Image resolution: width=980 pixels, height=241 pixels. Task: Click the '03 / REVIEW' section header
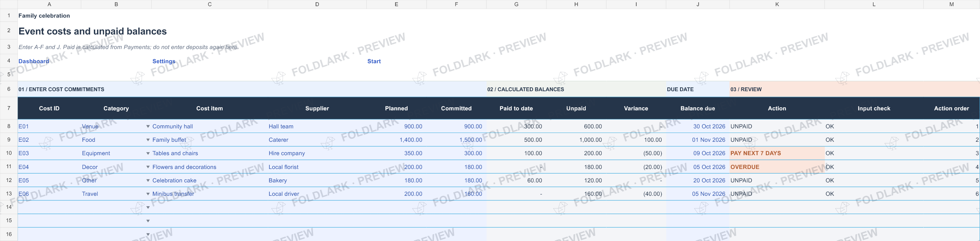click(855, 89)
